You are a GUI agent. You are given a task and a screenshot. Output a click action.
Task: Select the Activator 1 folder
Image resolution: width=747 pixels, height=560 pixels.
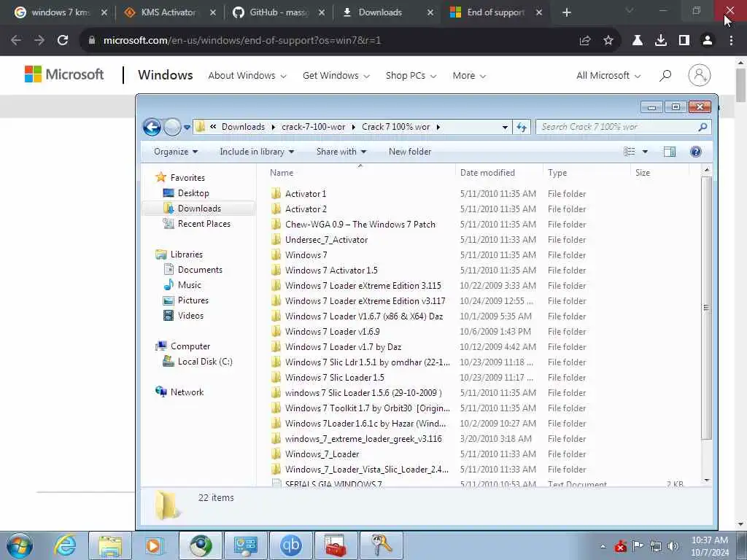click(306, 194)
